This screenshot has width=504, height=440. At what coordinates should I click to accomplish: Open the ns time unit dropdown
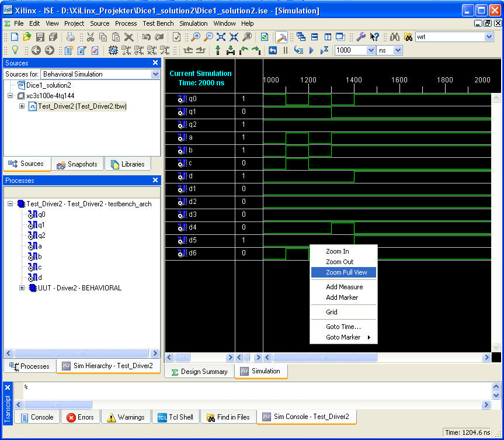coord(398,50)
